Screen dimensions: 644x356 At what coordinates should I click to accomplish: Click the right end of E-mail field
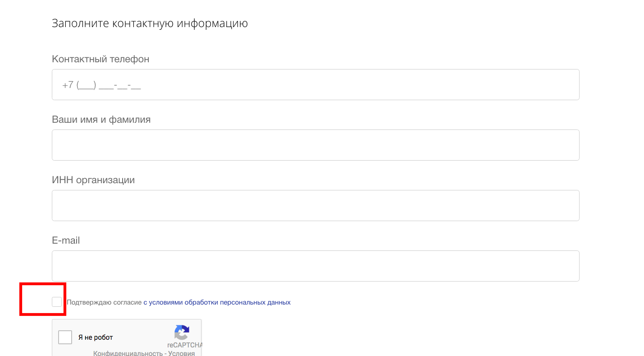click(x=568, y=266)
